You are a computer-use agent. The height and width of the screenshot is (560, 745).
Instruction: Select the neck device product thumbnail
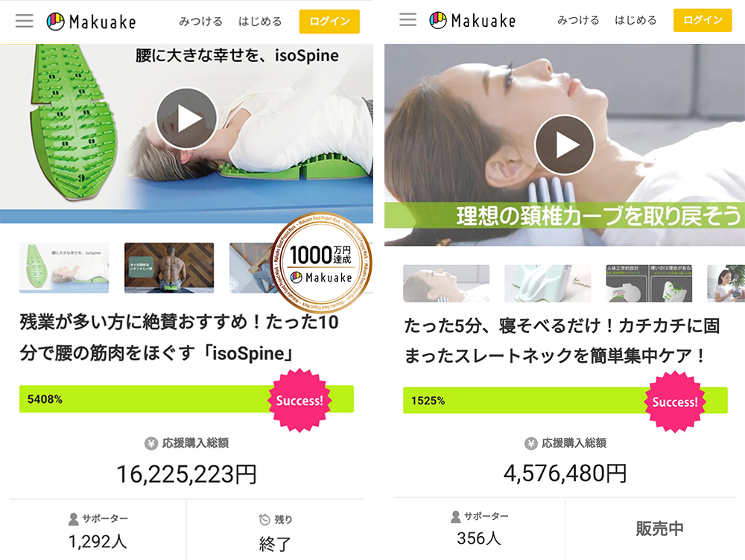(x=548, y=284)
